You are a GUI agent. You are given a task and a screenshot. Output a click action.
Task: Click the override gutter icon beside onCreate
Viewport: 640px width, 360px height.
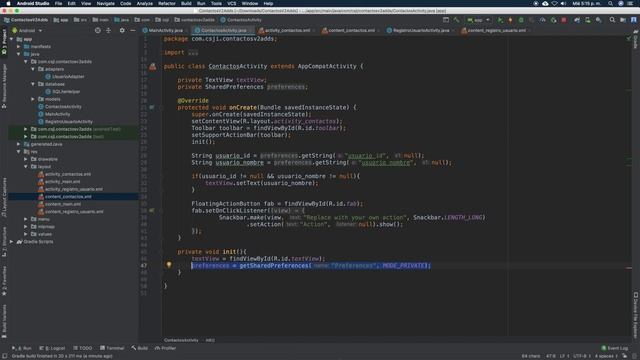pos(152,107)
